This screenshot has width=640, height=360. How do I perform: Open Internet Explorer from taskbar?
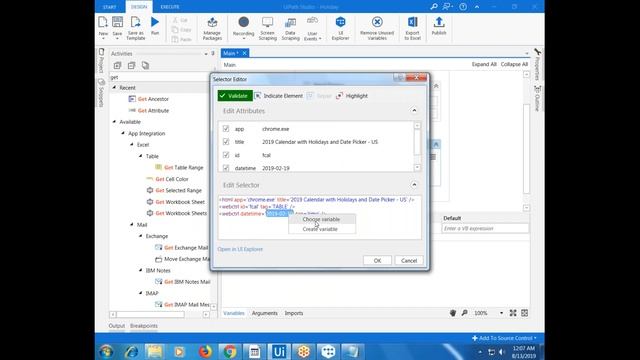[131, 351]
